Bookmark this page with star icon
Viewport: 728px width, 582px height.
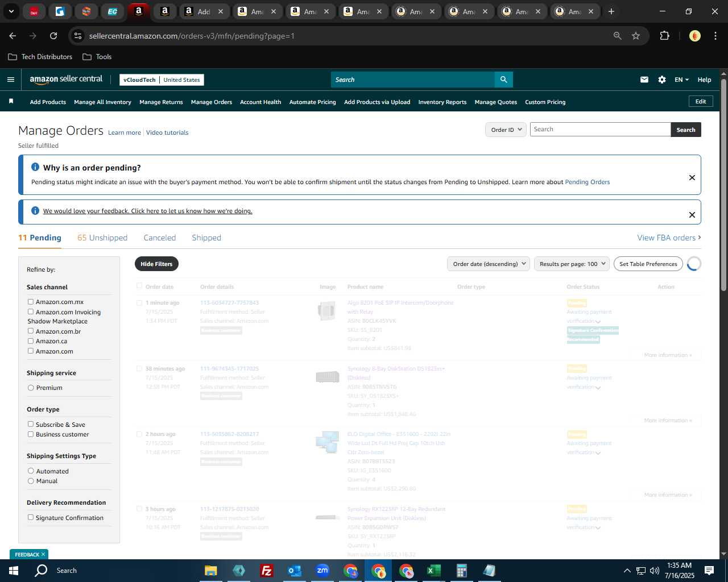(636, 36)
